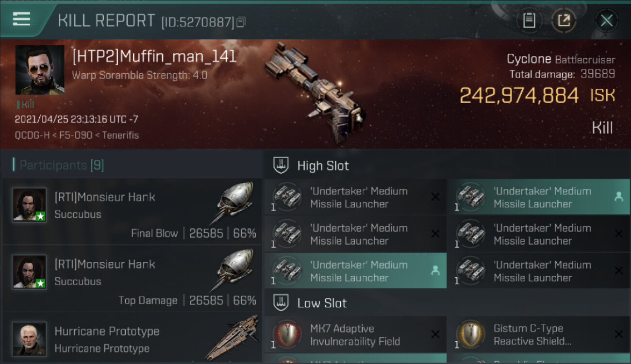Click the first Undertaker Medium Missile Launcher

pos(355,197)
